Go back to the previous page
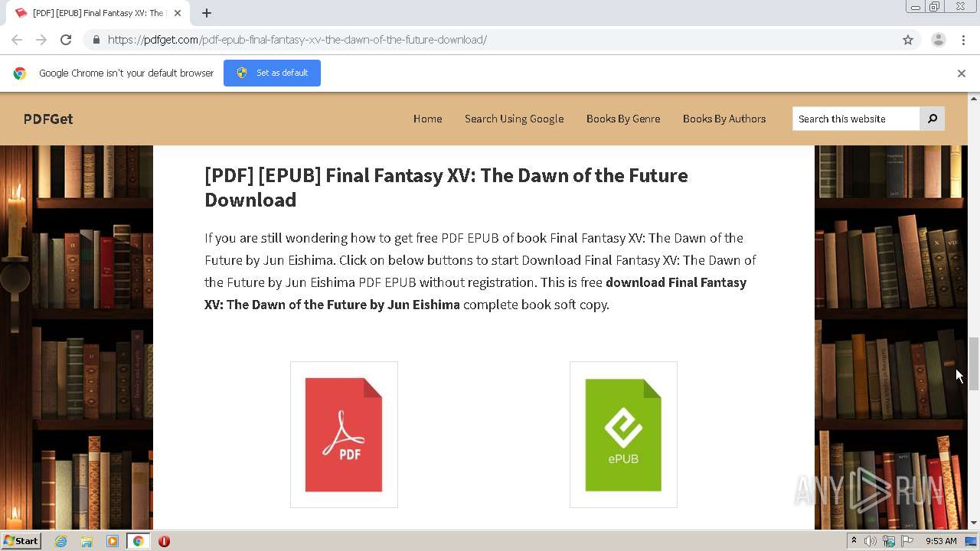980x551 pixels. coord(17,40)
